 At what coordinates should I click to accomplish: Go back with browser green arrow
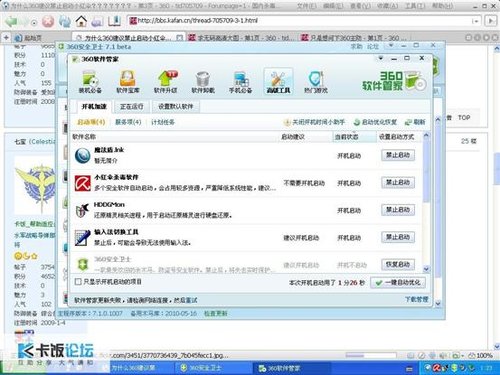click(x=11, y=22)
